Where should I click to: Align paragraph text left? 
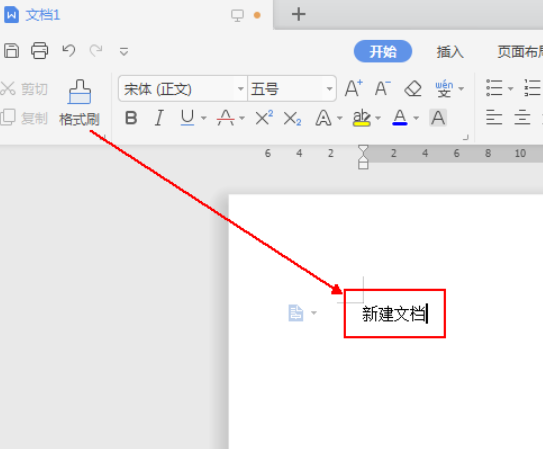click(x=494, y=117)
